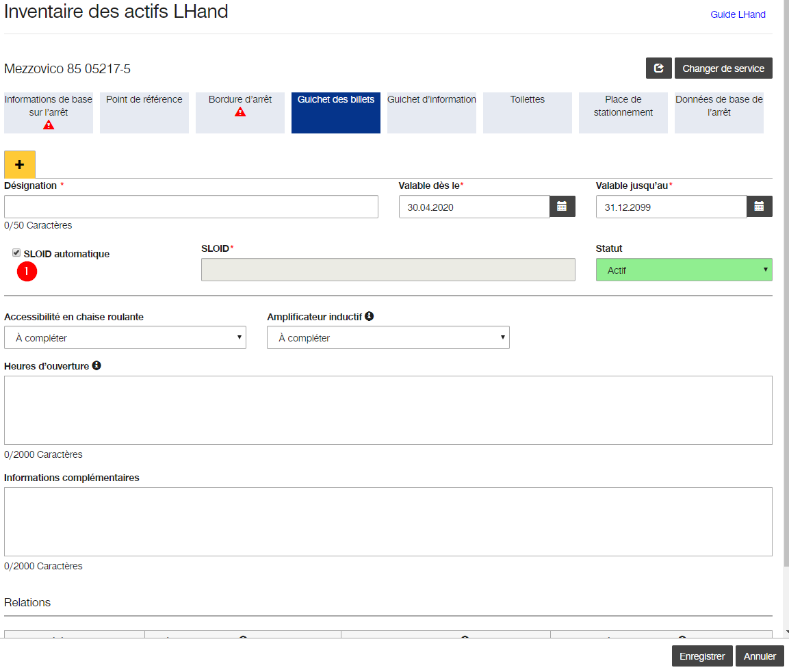Click the Enregistrer button
This screenshot has height=672, width=789.
coord(702,656)
